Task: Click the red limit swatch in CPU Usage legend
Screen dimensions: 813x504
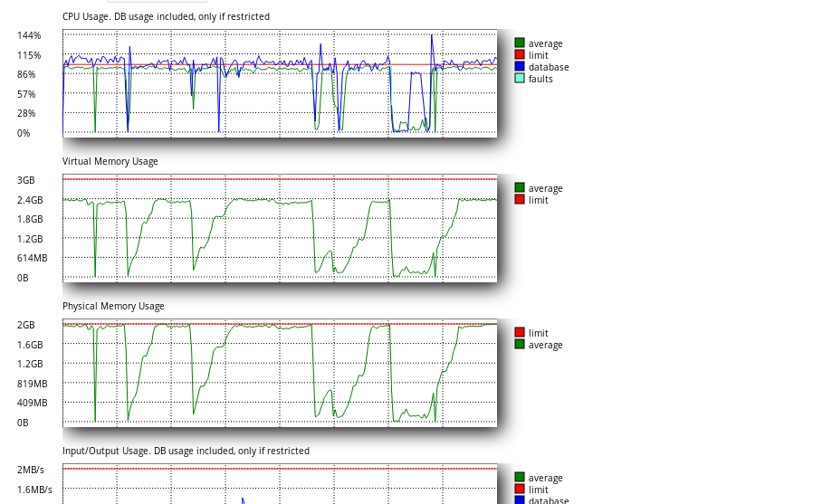Action: tap(520, 55)
